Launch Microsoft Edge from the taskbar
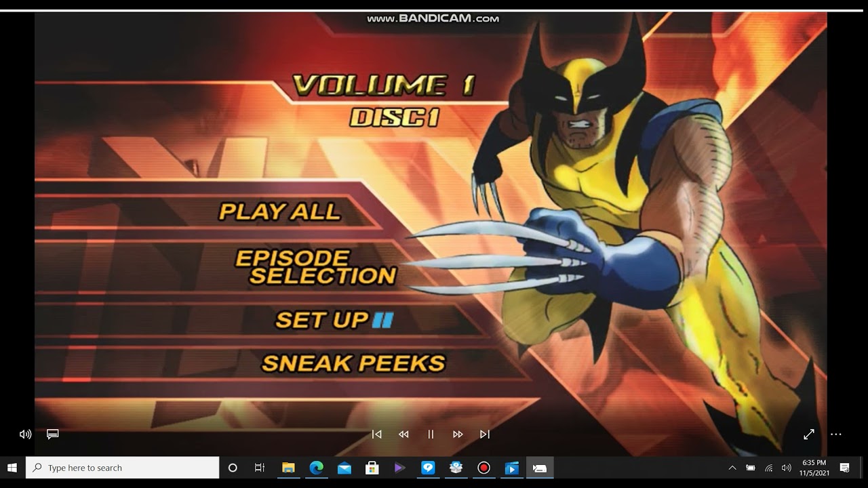This screenshot has height=488, width=868. pos(316,468)
